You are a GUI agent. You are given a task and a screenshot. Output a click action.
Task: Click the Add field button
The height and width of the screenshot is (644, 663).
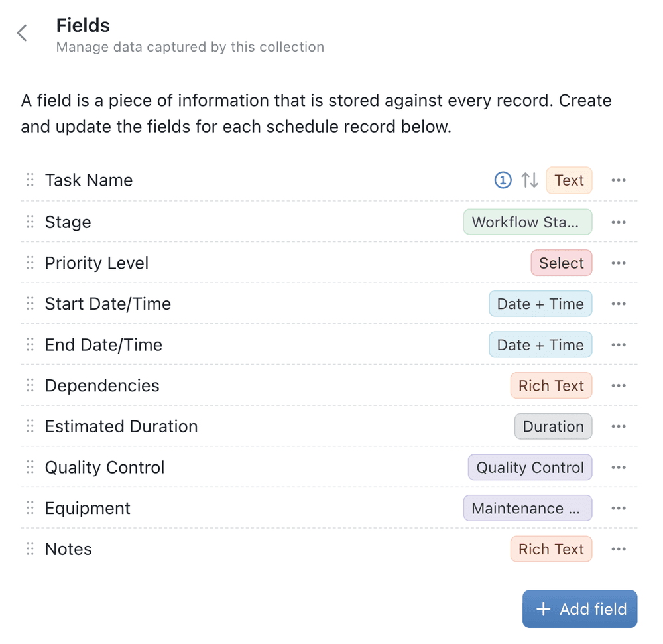579,609
